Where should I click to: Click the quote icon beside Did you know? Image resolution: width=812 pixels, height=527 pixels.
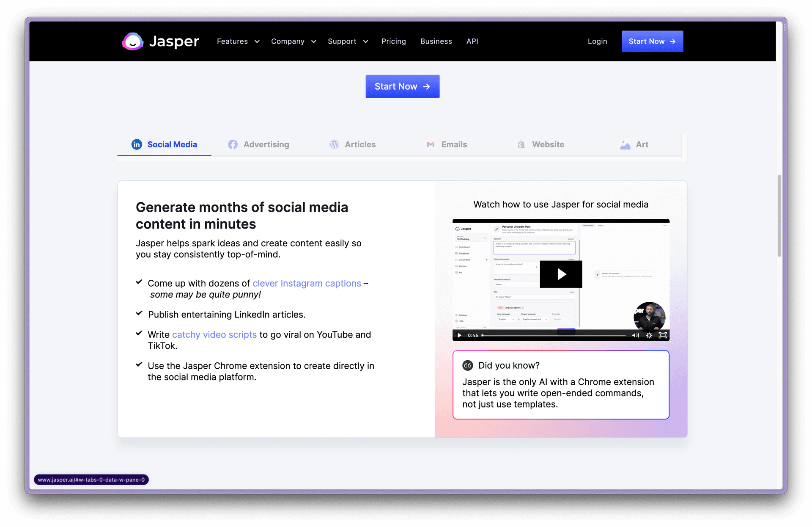[467, 365]
